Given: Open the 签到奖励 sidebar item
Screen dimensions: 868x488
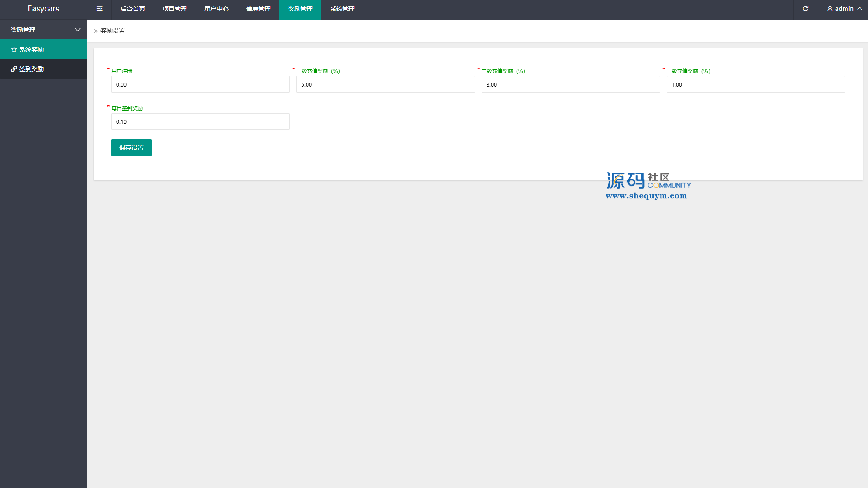Looking at the screenshot, I should (x=31, y=69).
